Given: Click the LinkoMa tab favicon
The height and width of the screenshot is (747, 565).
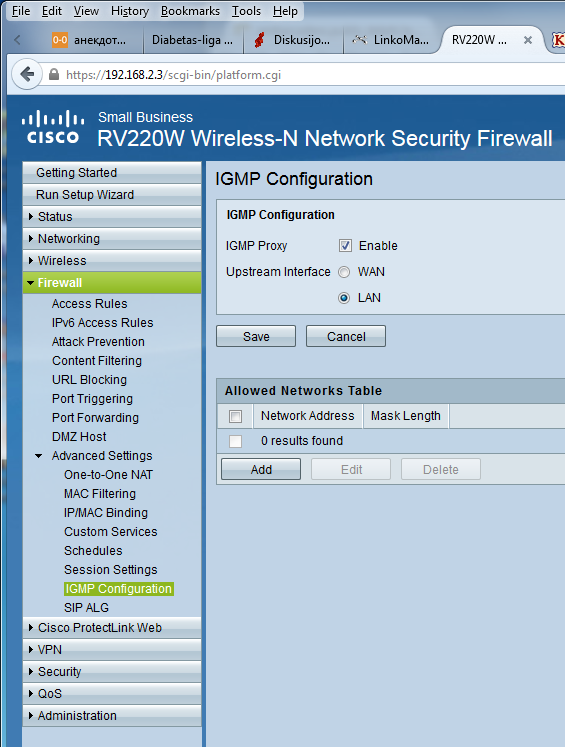Looking at the screenshot, I should [359, 40].
